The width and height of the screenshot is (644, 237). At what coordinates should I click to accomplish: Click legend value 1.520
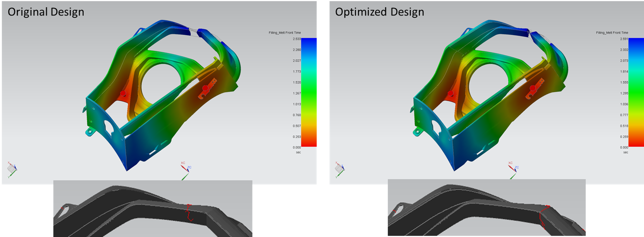[297, 82]
